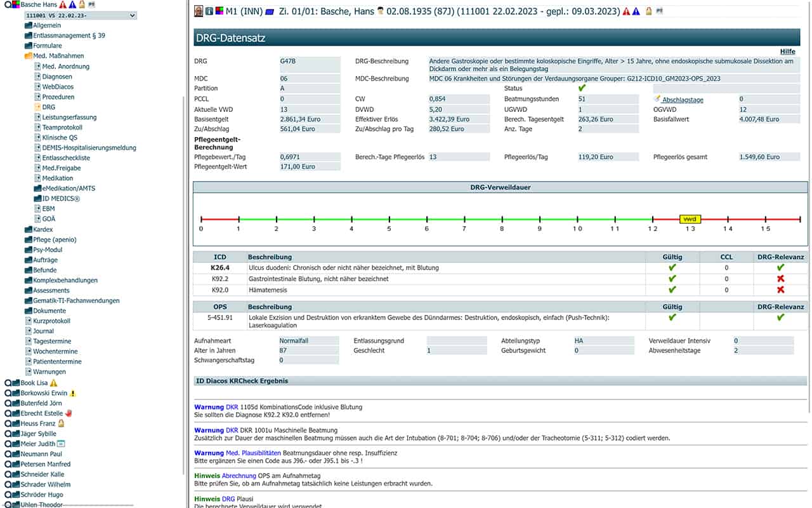Screen dimensions: 812x508
Task: Click the padlock icon beside Heuss Franz
Action: click(61, 424)
